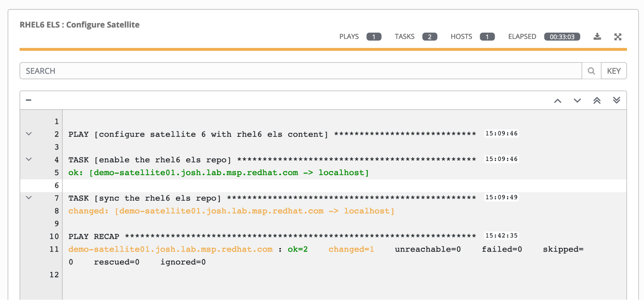Click the TASKS count badge
Viewport: 644px width, 300px height.
429,37
